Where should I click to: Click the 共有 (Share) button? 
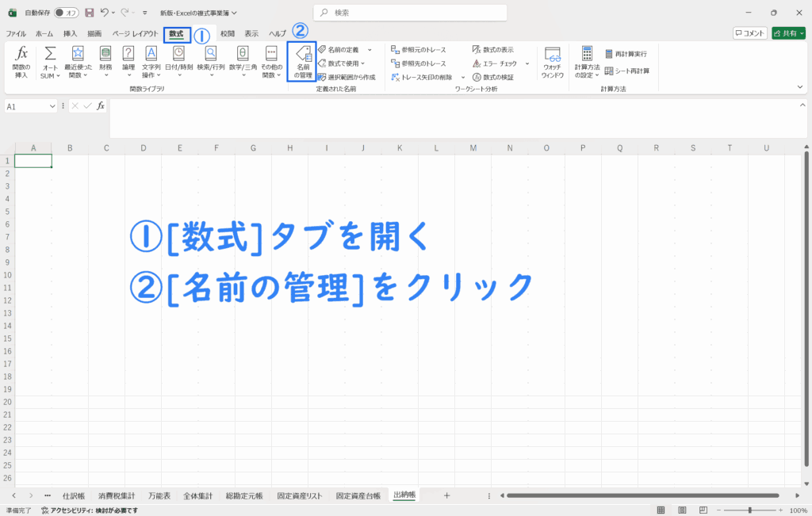[787, 33]
